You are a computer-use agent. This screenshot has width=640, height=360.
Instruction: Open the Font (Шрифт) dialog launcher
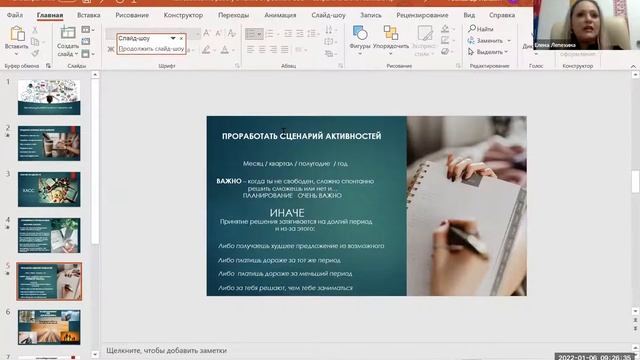tap(237, 66)
